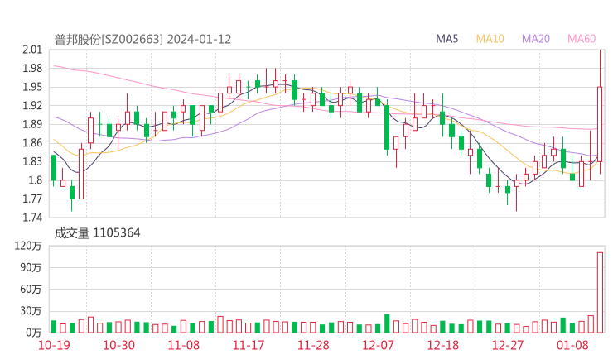The image size is (613, 364).
Task: Click the 1.8 price axis label
Action: [x=34, y=180]
